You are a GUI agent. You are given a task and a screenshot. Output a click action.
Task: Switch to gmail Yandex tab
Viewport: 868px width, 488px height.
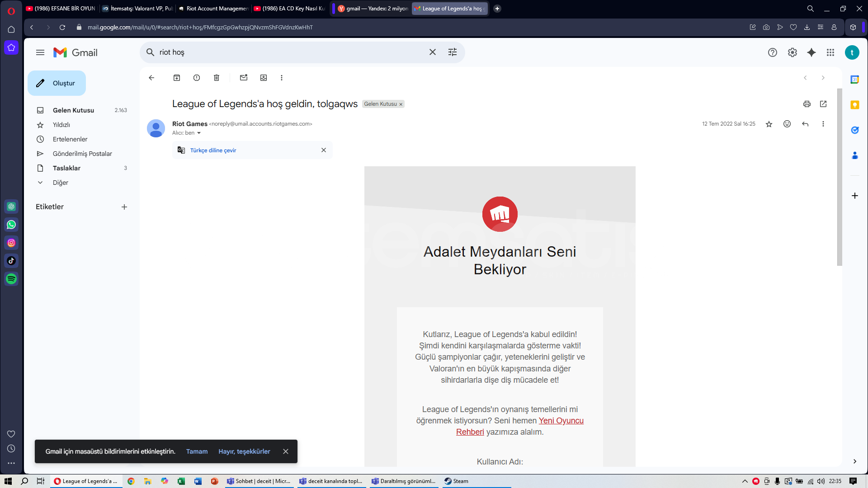click(x=373, y=8)
